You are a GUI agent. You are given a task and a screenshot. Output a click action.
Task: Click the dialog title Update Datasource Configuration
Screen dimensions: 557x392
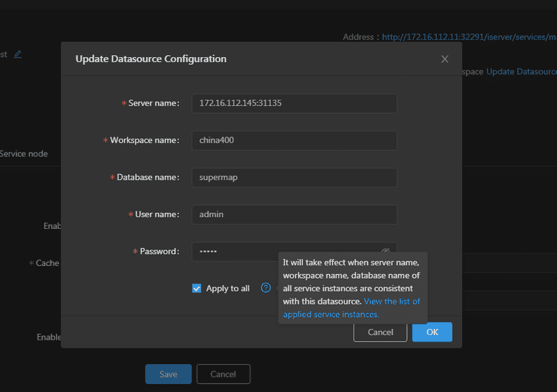click(151, 59)
